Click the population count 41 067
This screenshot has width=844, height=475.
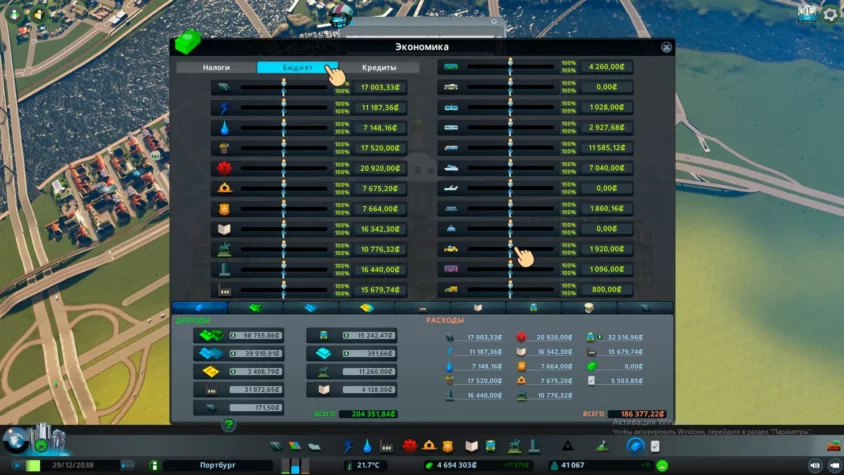click(x=571, y=465)
